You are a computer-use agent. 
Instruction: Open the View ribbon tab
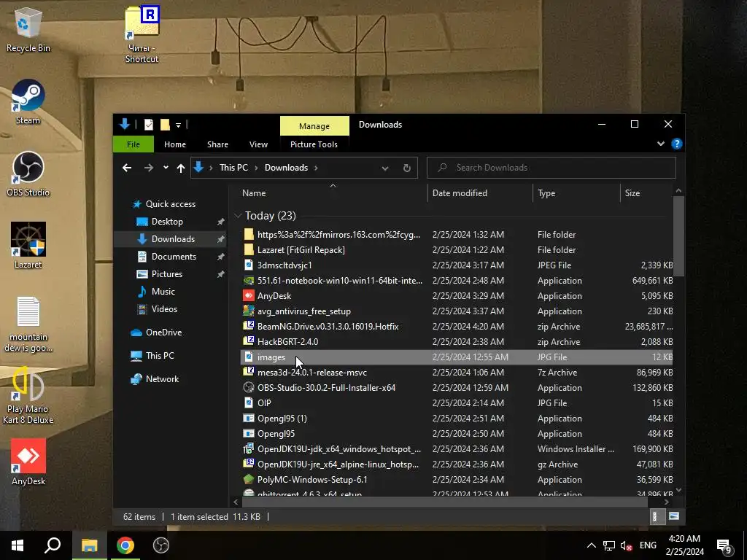tap(259, 144)
